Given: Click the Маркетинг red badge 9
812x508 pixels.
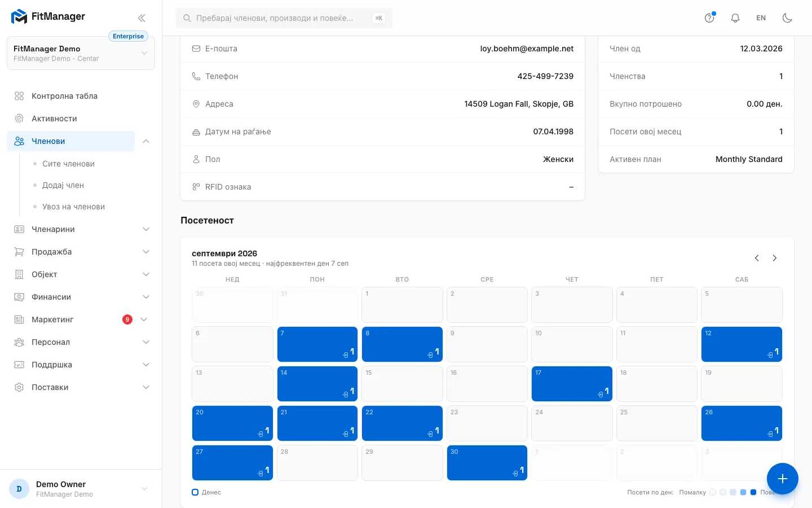Looking at the screenshot, I should (127, 319).
